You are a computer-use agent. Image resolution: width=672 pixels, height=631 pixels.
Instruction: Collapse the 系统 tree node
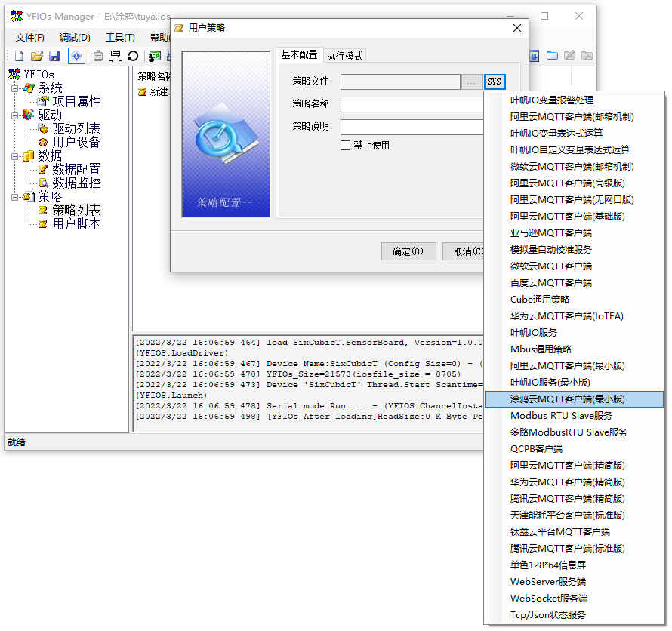coord(17,87)
